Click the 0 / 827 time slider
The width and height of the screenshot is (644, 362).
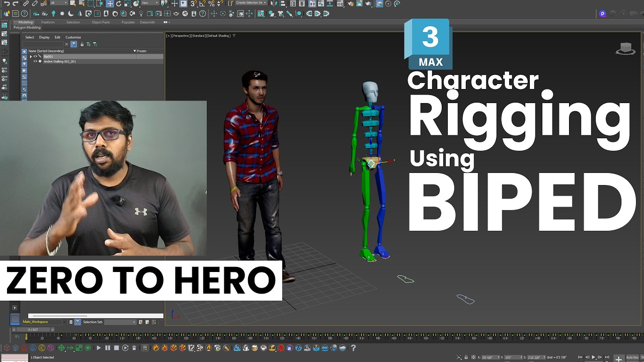point(33,329)
